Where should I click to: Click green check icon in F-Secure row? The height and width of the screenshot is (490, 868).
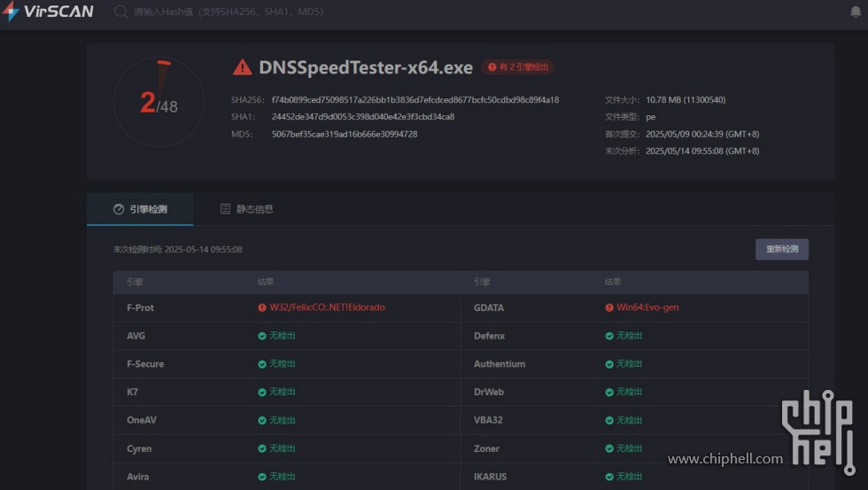tap(262, 364)
